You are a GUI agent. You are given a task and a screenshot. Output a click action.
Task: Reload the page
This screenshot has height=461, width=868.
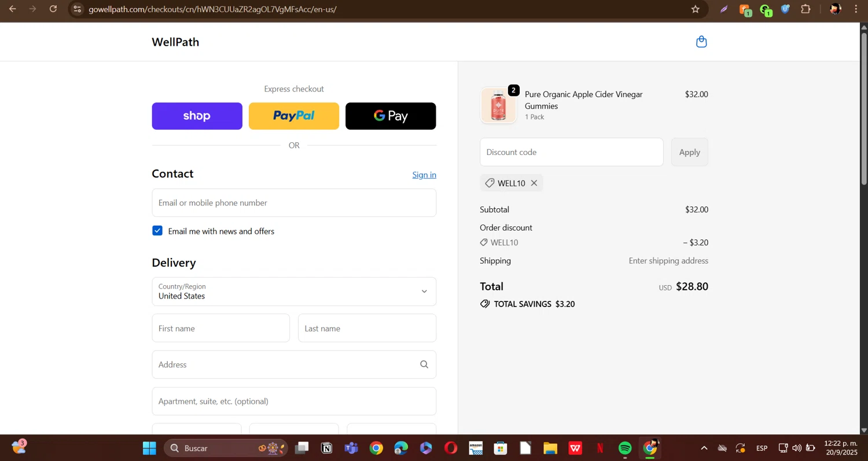[x=53, y=9]
